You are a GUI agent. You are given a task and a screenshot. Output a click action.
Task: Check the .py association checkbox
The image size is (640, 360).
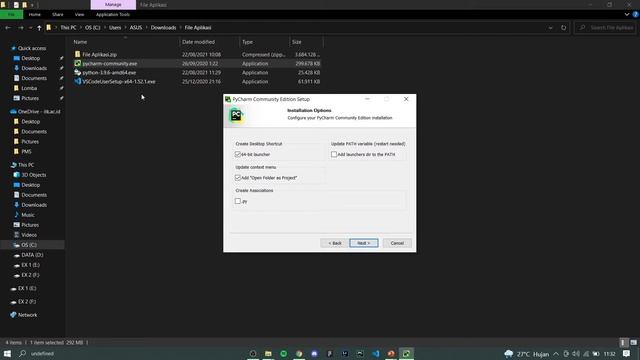[238, 201]
